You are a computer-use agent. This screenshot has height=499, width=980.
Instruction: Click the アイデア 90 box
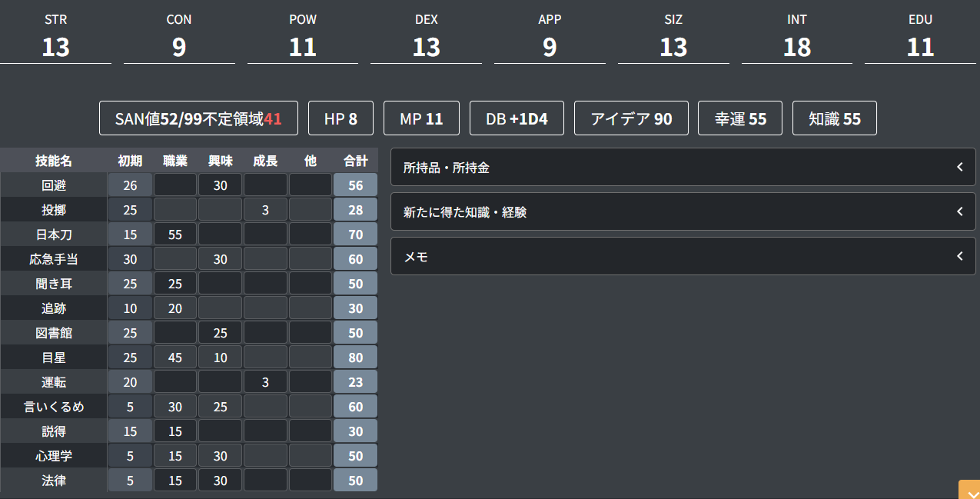point(631,118)
